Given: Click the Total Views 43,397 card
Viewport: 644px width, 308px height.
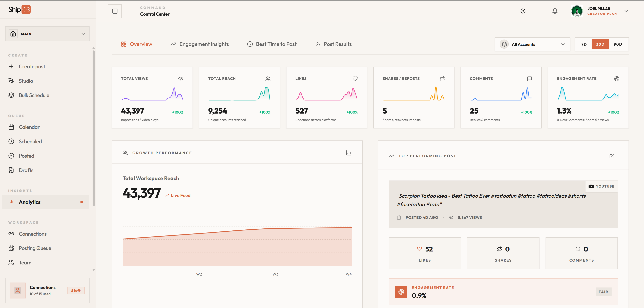Looking at the screenshot, I should [x=152, y=98].
